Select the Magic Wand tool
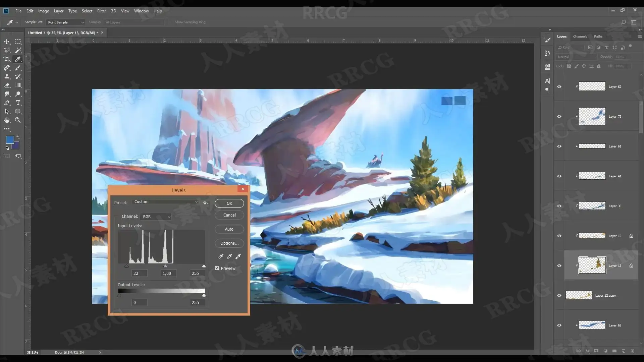 pyautogui.click(x=18, y=50)
